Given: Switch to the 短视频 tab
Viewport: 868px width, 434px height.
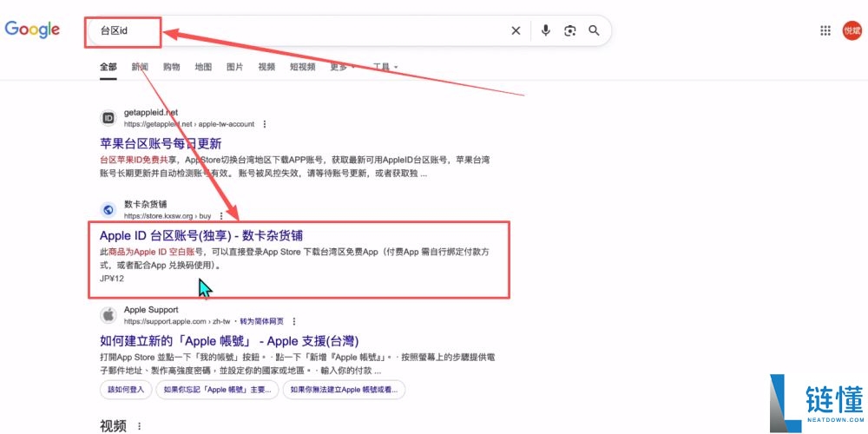Looking at the screenshot, I should pyautogui.click(x=302, y=67).
